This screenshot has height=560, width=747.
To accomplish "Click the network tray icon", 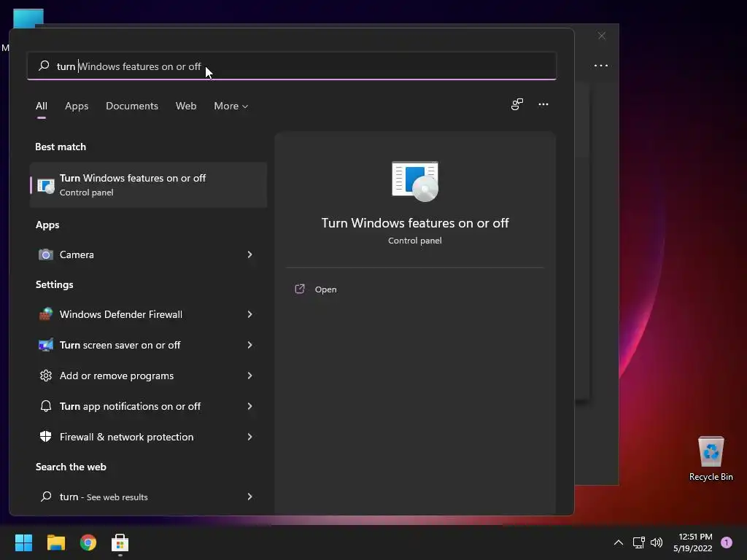I will (638, 542).
